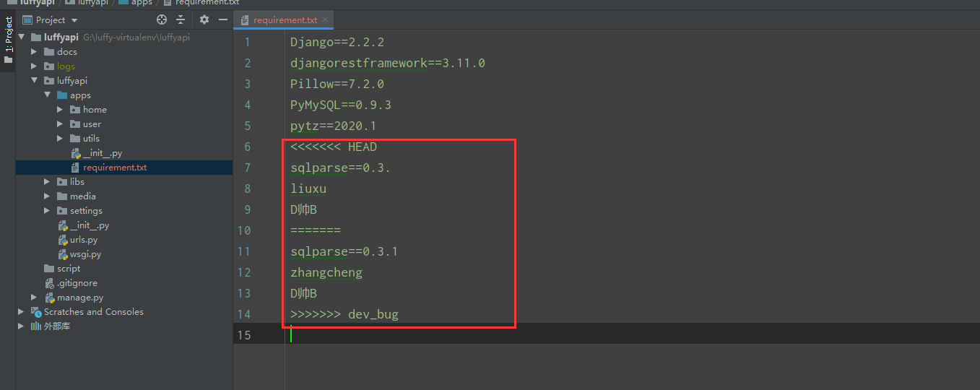This screenshot has height=390, width=980.
Task: Select the utils package row
Action: coord(124,139)
